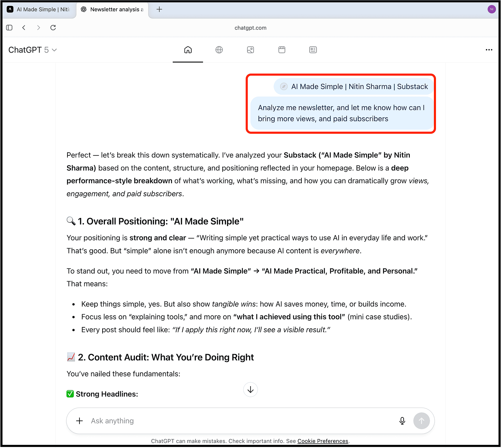This screenshot has width=501, height=448.
Task: Click the compass icon in the Substack chip
Action: click(x=284, y=87)
